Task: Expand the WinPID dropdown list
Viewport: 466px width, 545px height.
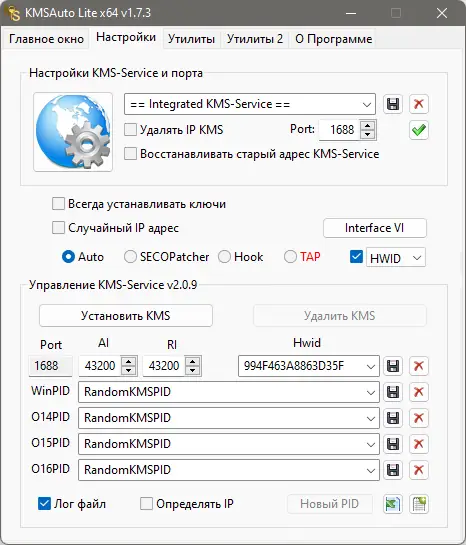Action: tap(229, 392)
